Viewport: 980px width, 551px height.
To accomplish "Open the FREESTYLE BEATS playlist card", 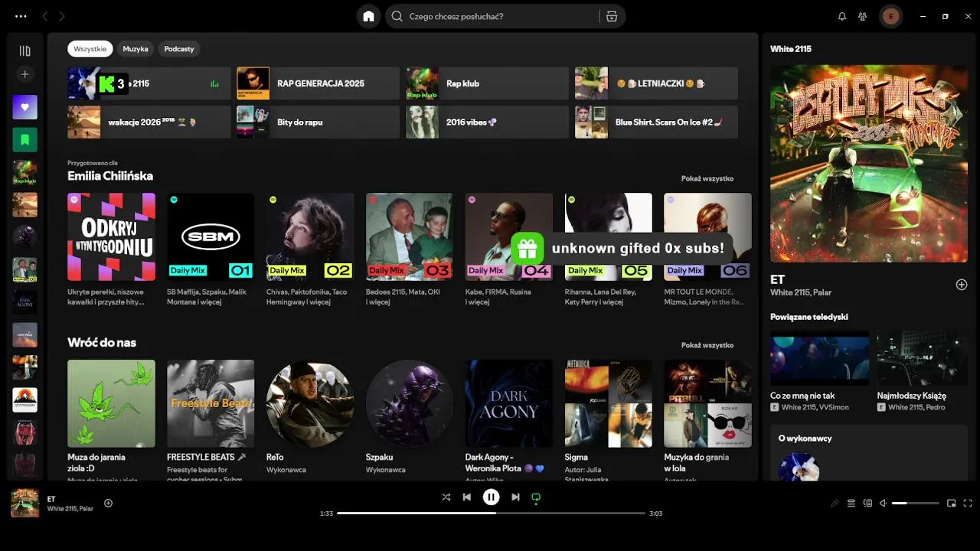I will (x=211, y=419).
